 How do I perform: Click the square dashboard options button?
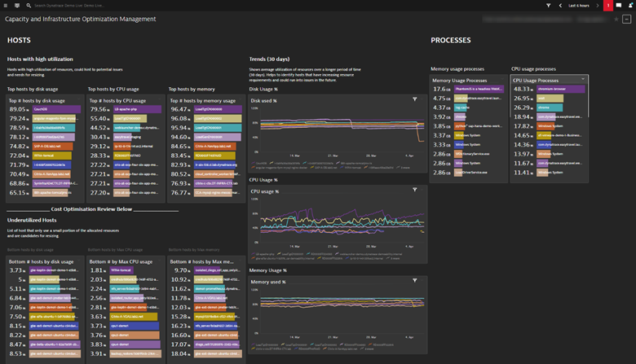627,19
